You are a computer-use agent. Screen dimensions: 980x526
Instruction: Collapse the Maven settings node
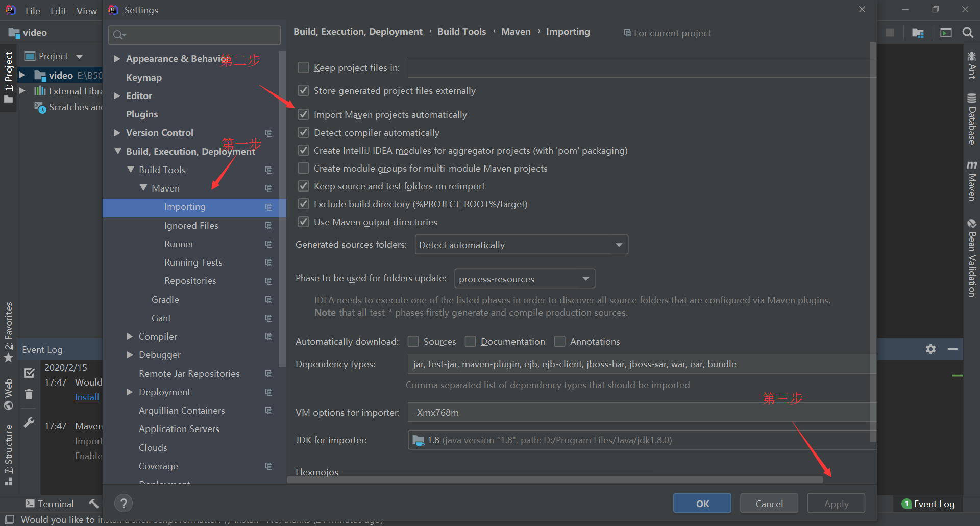(x=143, y=188)
